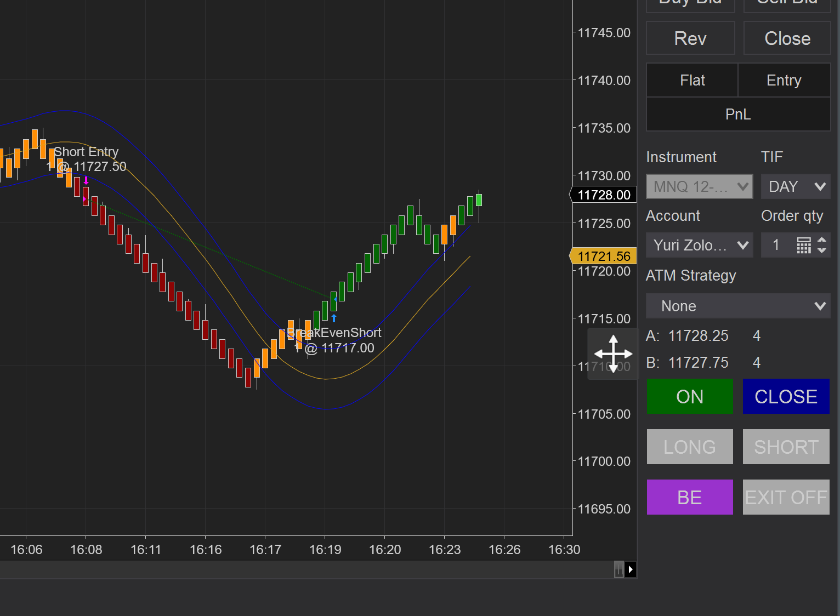840x616 pixels.
Task: Click CLOSE to flatten the position
Action: coord(786,396)
